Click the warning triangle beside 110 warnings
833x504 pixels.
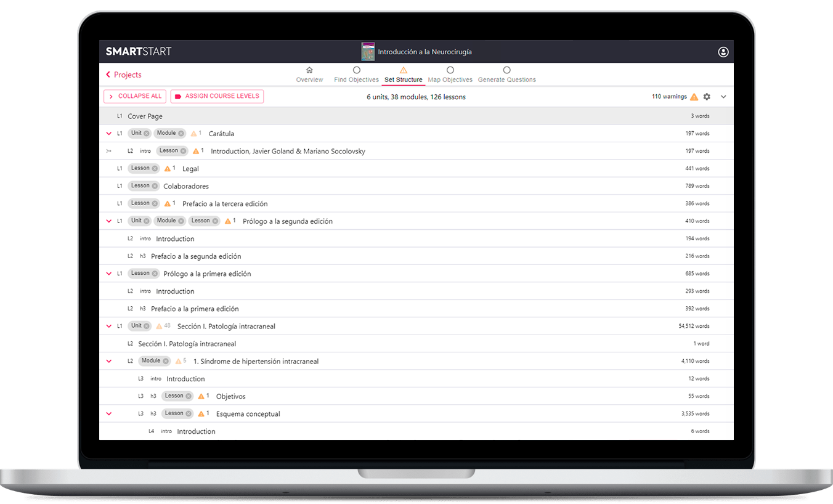pos(694,97)
